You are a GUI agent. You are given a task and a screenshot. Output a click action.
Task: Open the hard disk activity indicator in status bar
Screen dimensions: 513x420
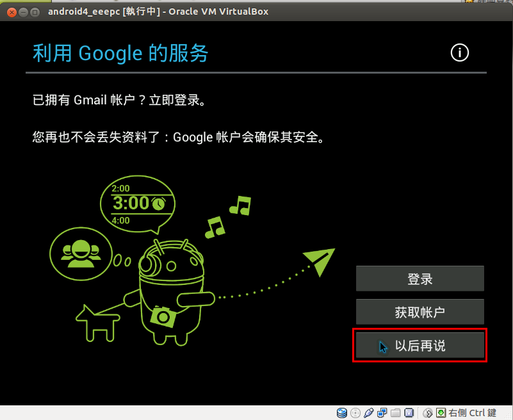point(342,413)
